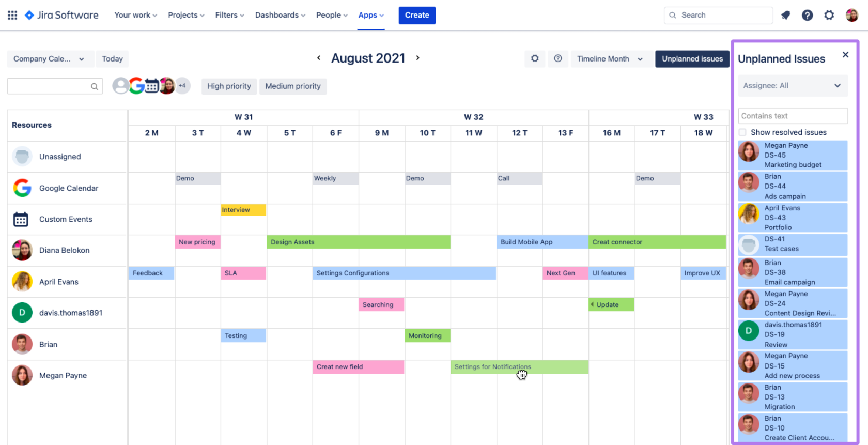Open the Jira help question mark icon

(807, 15)
